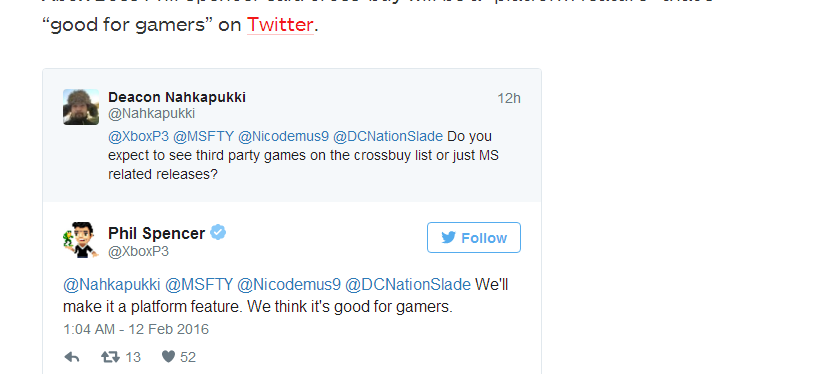Image resolution: width=825 pixels, height=374 pixels.
Task: Click @MSFTY mention in Deacon's tweet
Action: [203, 136]
